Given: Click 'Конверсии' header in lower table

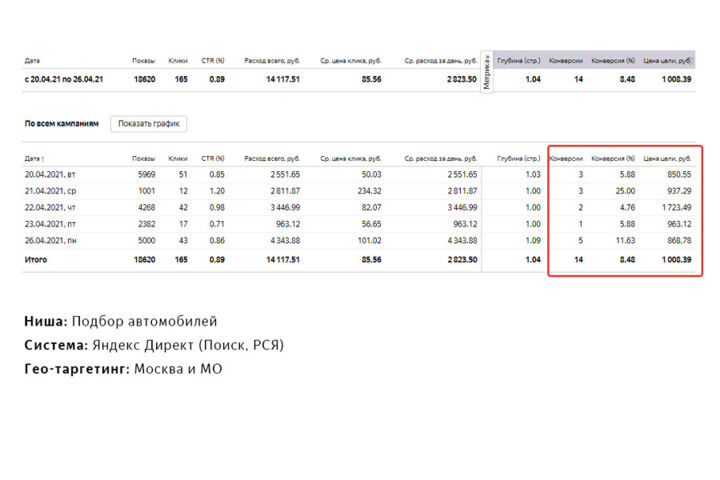Looking at the screenshot, I should (566, 158).
